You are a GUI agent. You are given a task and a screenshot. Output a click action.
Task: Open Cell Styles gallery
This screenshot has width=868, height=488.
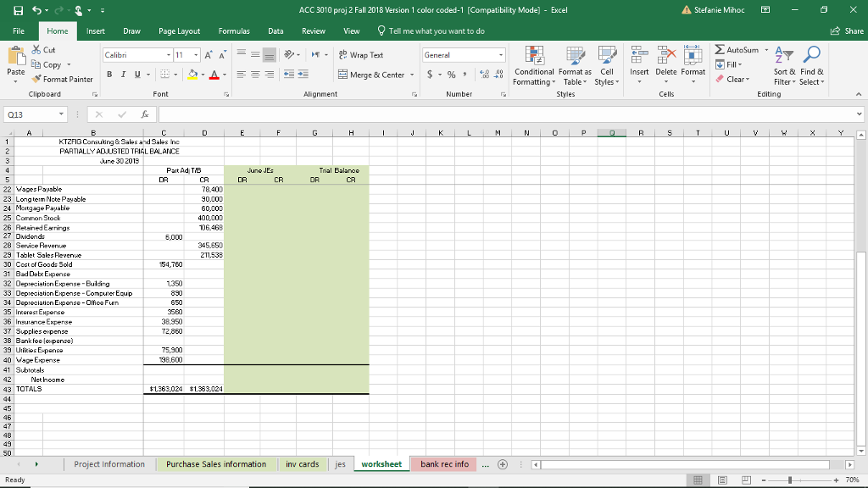click(607, 66)
